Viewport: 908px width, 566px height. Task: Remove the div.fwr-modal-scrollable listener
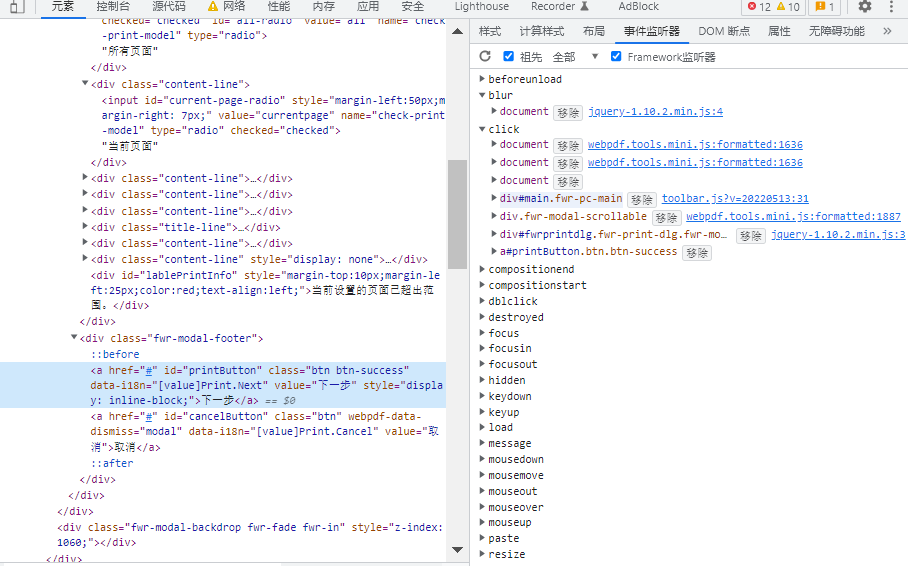tap(666, 218)
